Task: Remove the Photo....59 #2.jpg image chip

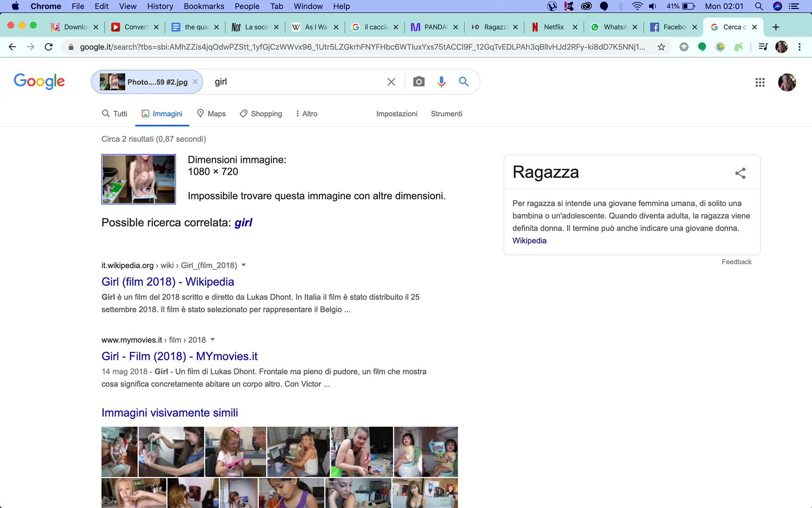Action: 195,82
